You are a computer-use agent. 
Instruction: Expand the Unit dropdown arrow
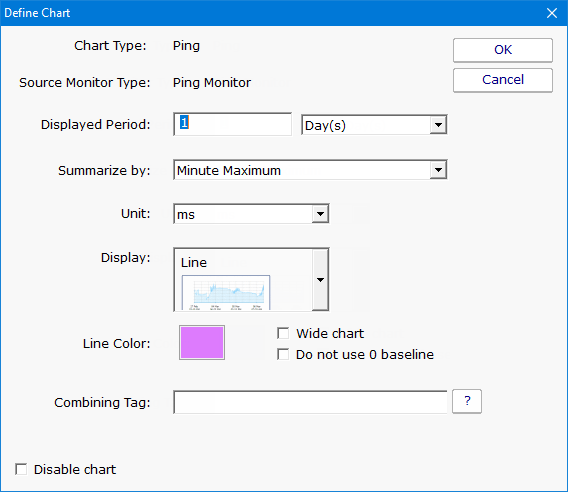(320, 214)
